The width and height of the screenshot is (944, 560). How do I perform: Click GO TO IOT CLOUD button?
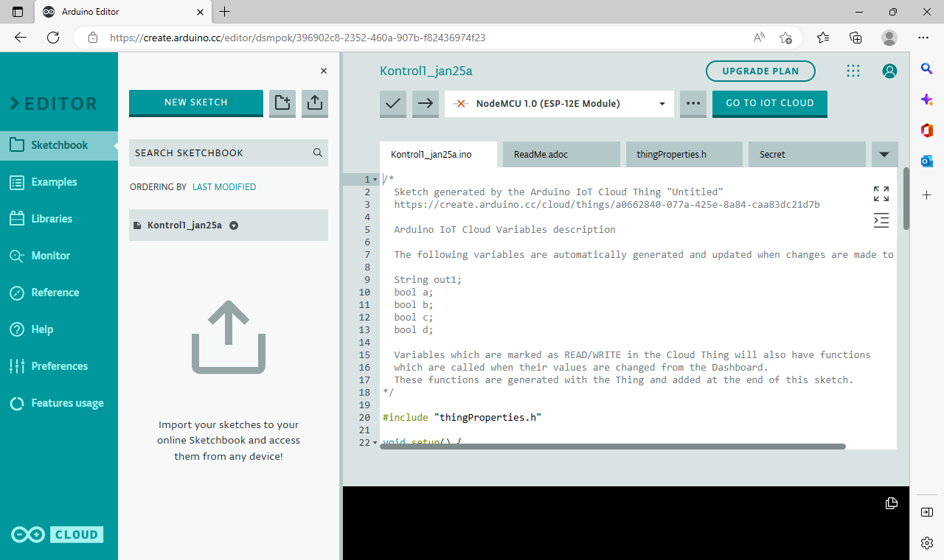coord(770,103)
